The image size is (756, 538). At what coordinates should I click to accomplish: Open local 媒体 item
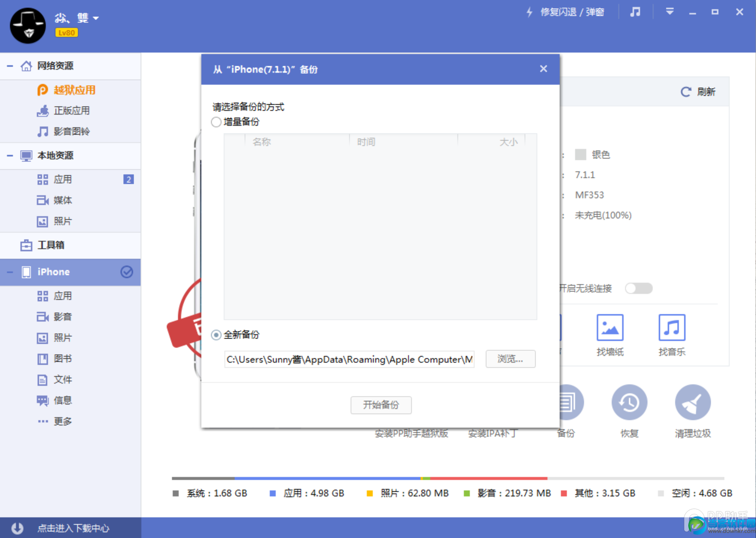(70, 200)
